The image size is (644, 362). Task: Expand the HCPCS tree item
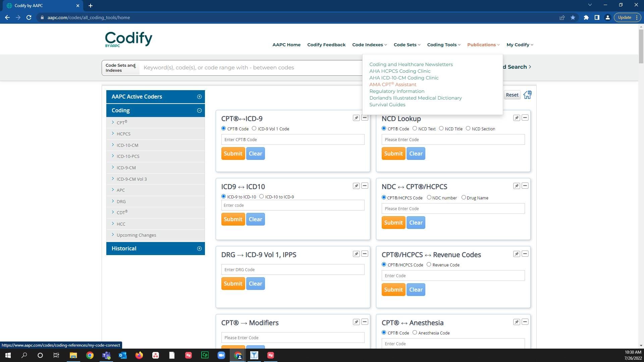[x=113, y=133]
